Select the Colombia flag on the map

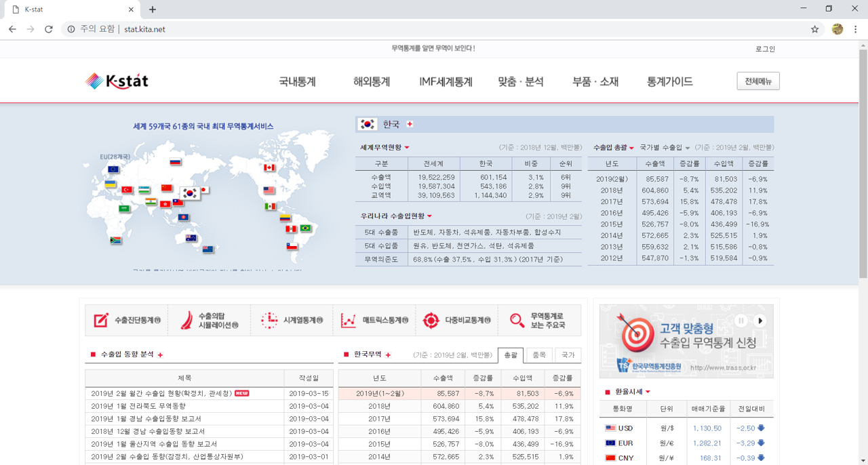285,218
